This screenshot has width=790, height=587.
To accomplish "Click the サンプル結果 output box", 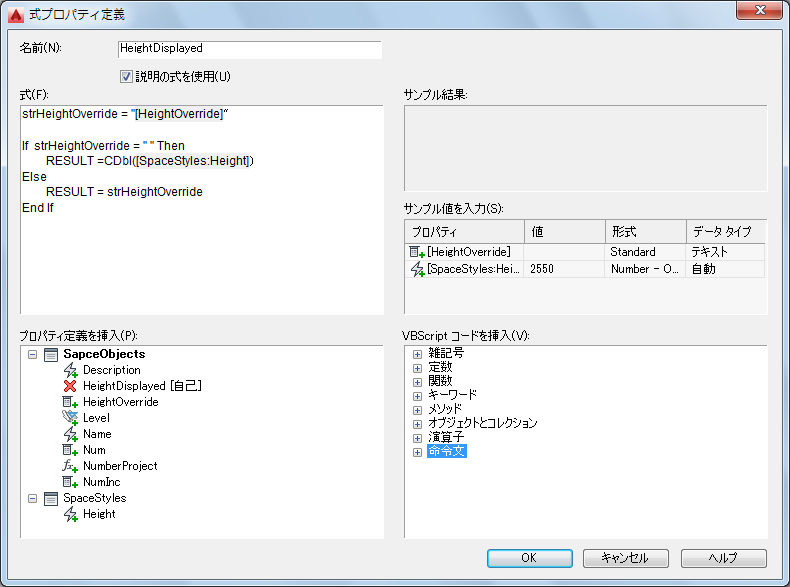I will pyautogui.click(x=585, y=148).
